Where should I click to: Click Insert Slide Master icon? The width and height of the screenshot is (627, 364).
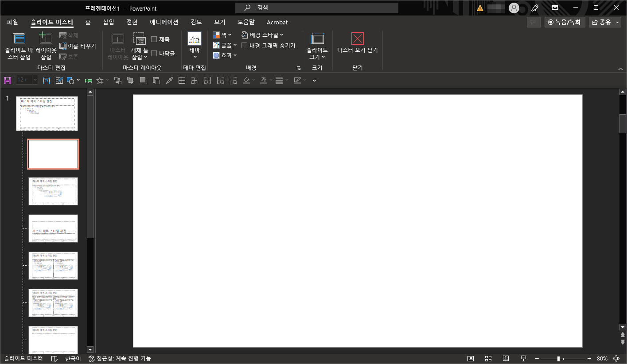(19, 39)
